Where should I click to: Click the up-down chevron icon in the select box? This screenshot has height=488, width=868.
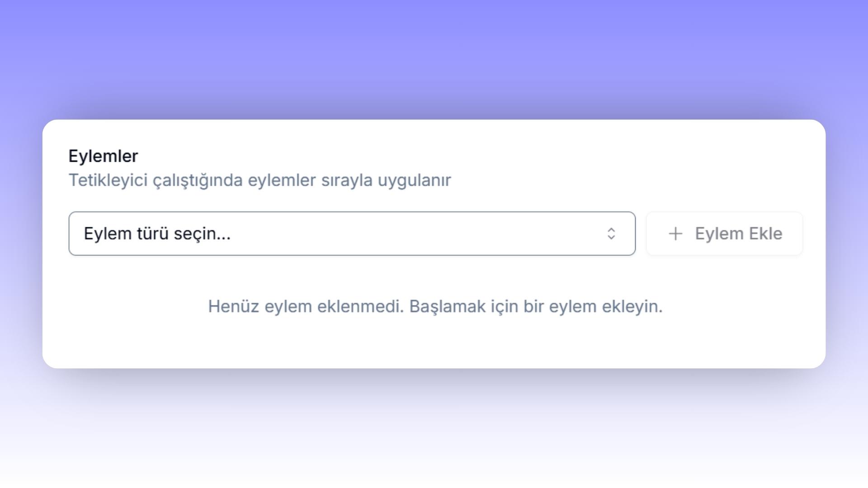(x=611, y=234)
